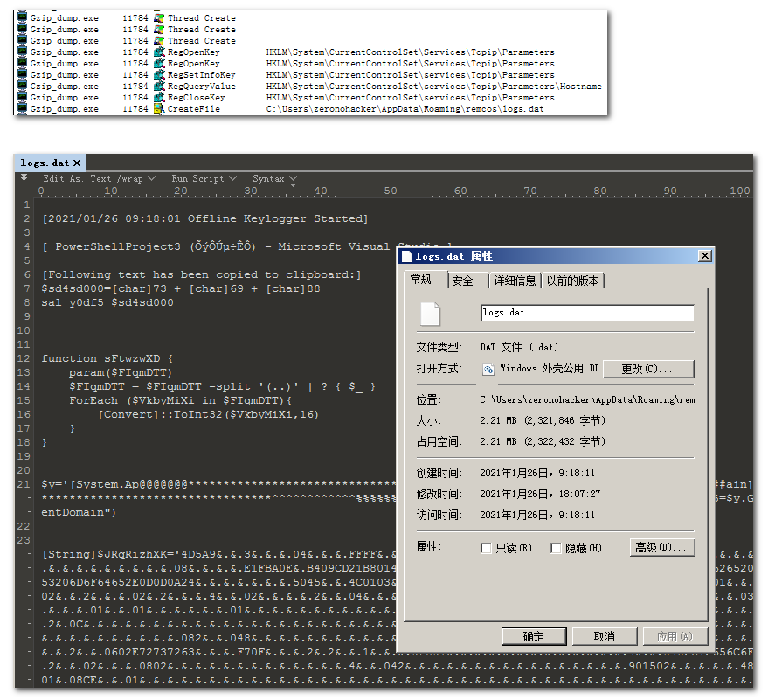The height and width of the screenshot is (700, 768).
Task: Open the Syntax dropdown
Action: (274, 179)
